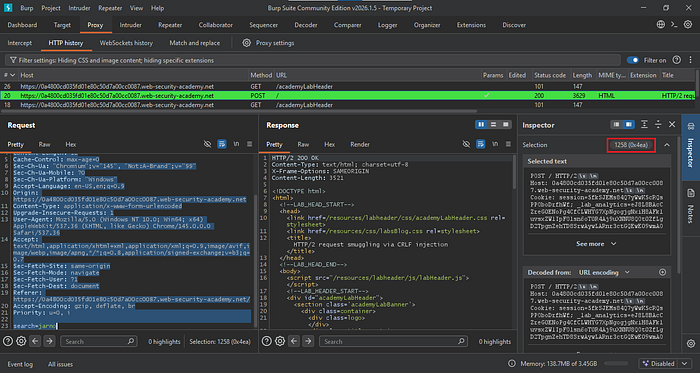Toggle show newline characters in Request panel
700x373 pixels.
[236, 144]
